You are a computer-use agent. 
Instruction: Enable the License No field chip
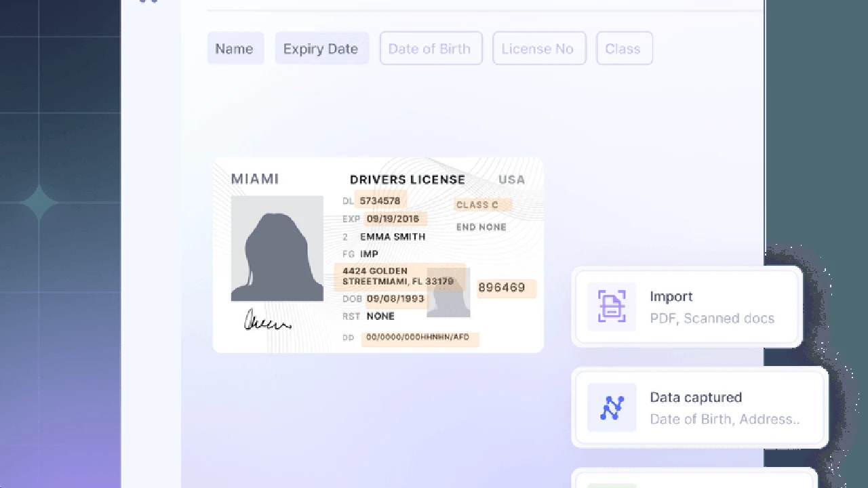(538, 49)
